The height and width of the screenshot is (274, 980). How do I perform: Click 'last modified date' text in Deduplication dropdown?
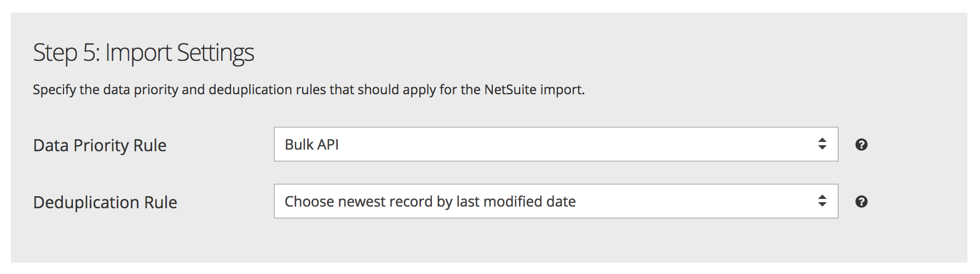516,202
